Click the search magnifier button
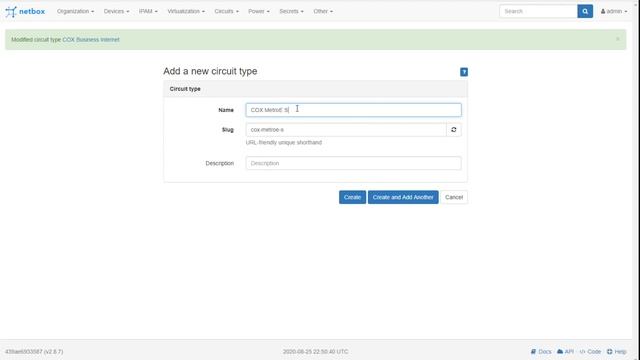The height and width of the screenshot is (360, 640). (x=585, y=11)
